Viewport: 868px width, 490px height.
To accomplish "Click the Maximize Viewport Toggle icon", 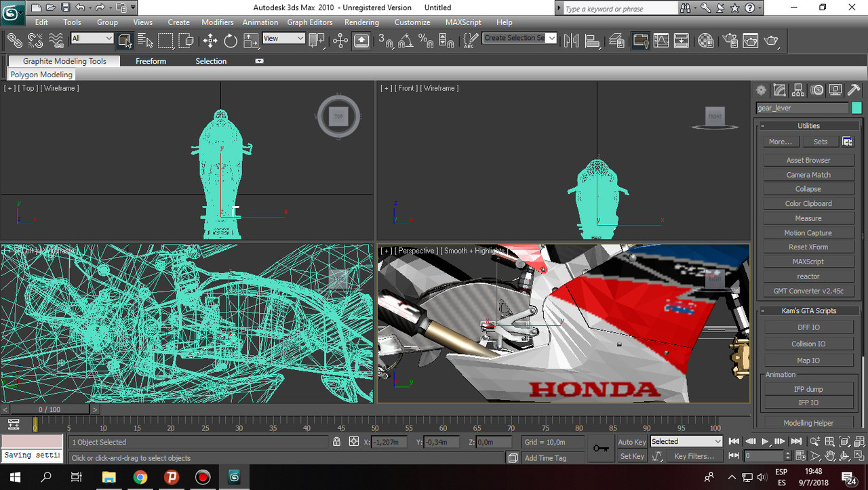I will coord(859,456).
